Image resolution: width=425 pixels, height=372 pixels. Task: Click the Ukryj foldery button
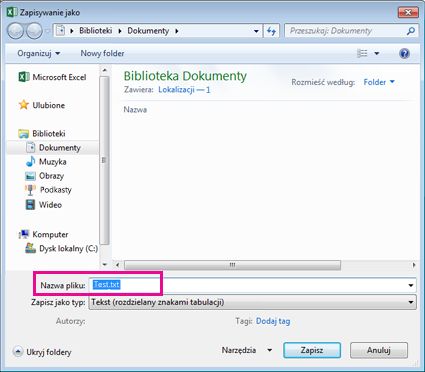click(42, 352)
